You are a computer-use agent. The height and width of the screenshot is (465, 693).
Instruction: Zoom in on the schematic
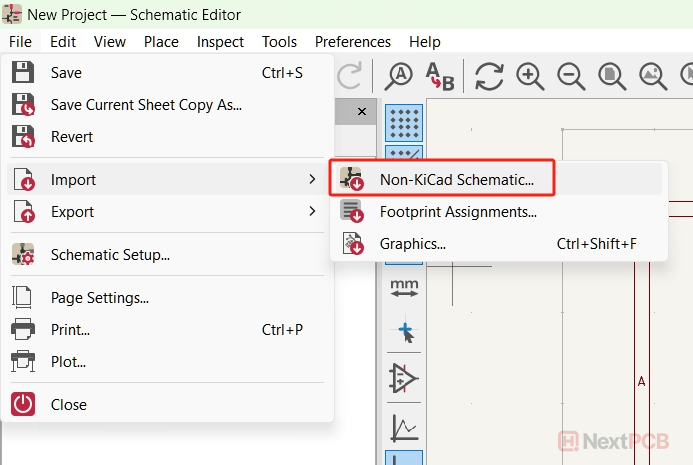click(x=530, y=76)
